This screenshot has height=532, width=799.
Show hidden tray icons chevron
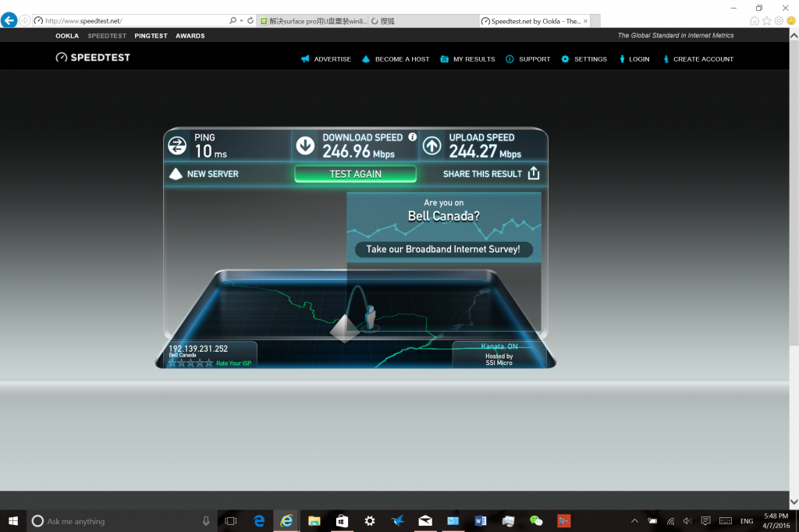(634, 521)
